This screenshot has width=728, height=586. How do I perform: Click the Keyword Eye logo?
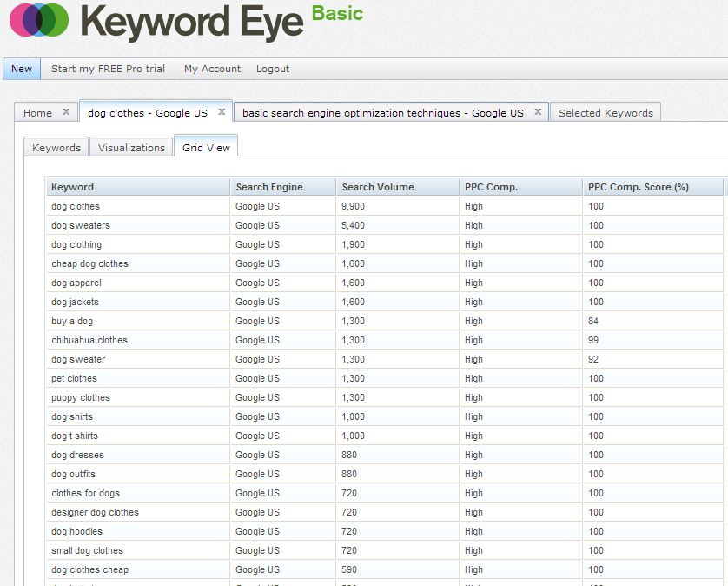[x=156, y=23]
